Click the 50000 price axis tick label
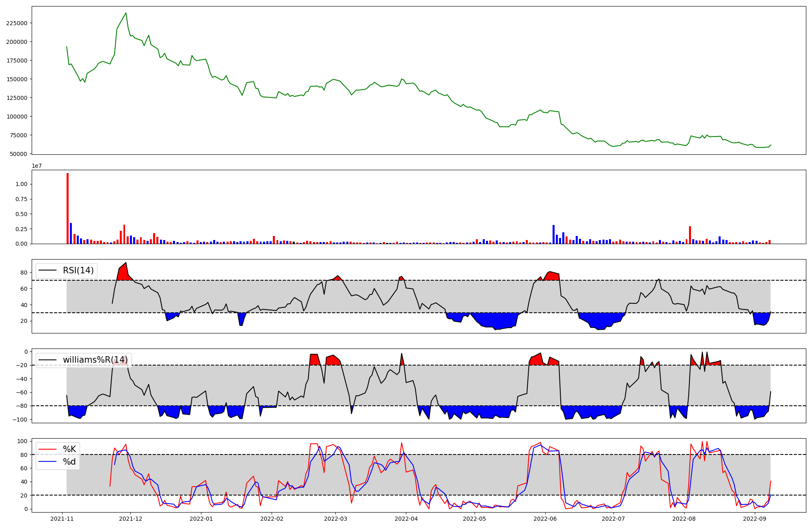Screen dimensions: 812x528 (x=18, y=154)
